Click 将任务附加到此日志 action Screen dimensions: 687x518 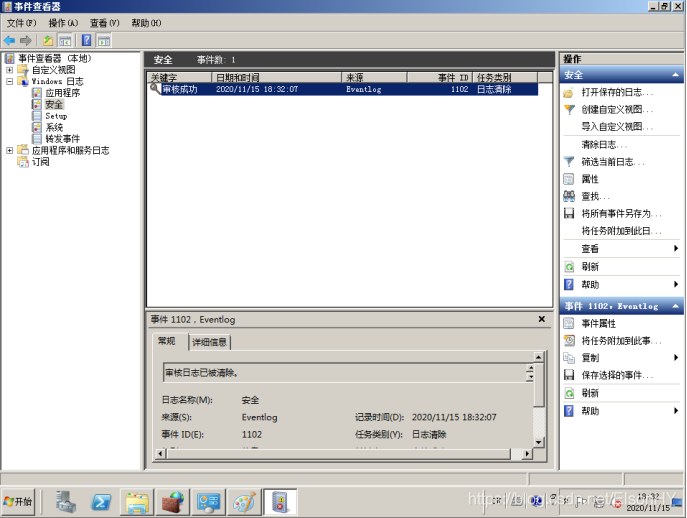[622, 231]
